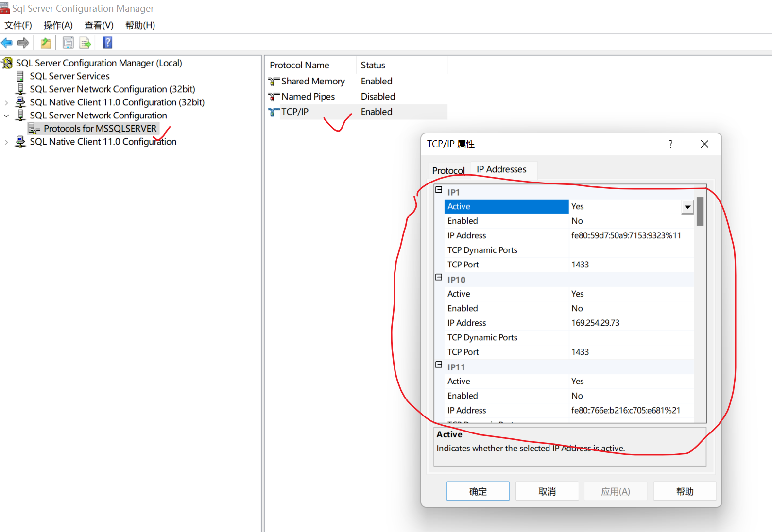Screen dimensions: 772x532
Task: Collapse the SQL Server Network Configuration node
Action: (x=6, y=116)
